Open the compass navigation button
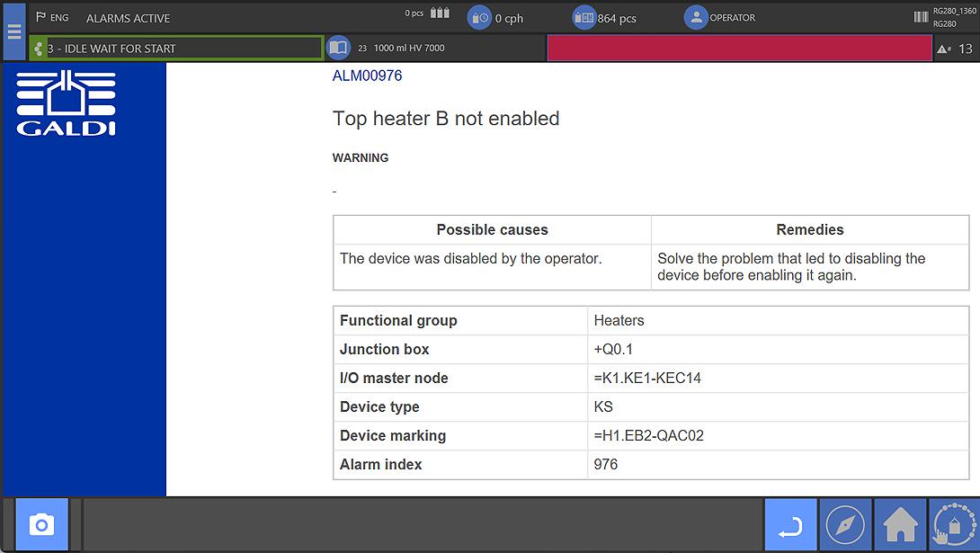The height and width of the screenshot is (553, 980). point(845,524)
